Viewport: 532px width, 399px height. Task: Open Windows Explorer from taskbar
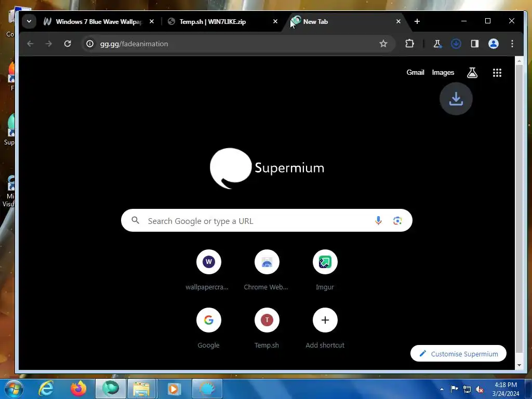click(x=141, y=389)
